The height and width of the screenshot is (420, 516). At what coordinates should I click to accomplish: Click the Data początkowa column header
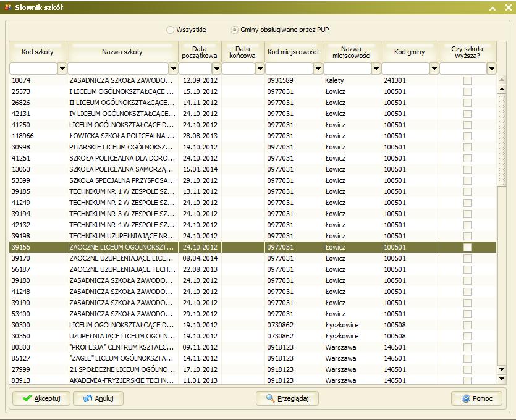tap(200, 52)
